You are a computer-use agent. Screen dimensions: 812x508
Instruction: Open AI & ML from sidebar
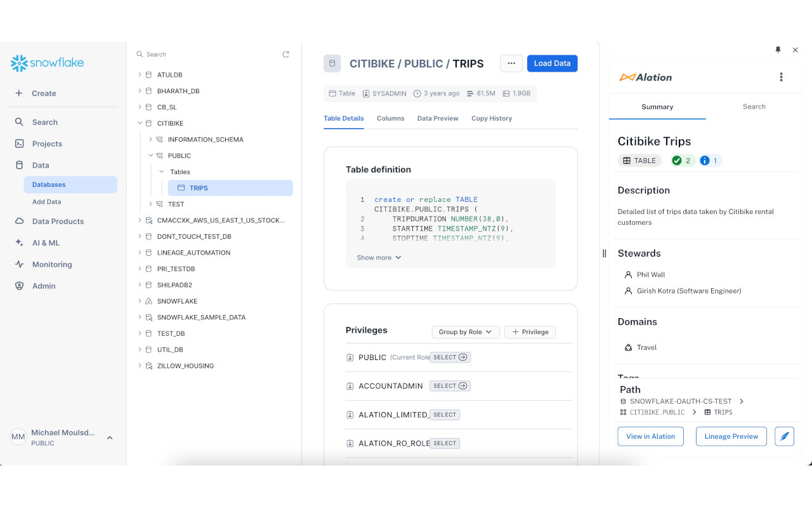pyautogui.click(x=46, y=243)
